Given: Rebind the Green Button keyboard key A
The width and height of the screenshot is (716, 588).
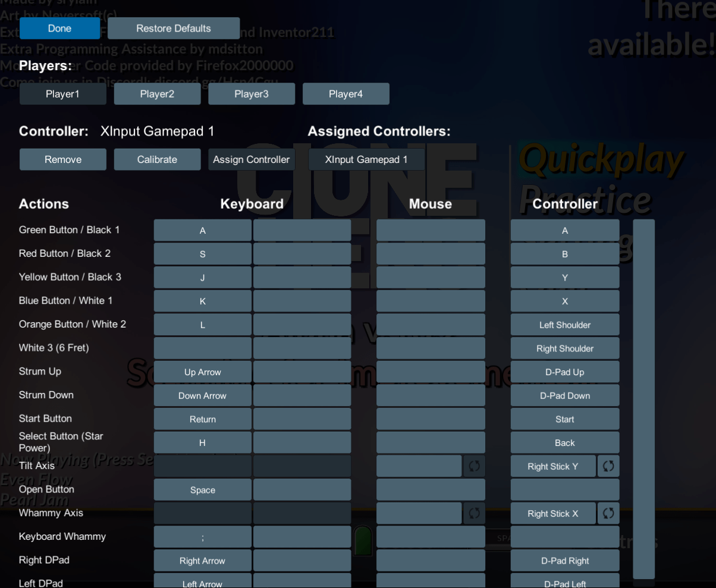Looking at the screenshot, I should pyautogui.click(x=202, y=230).
